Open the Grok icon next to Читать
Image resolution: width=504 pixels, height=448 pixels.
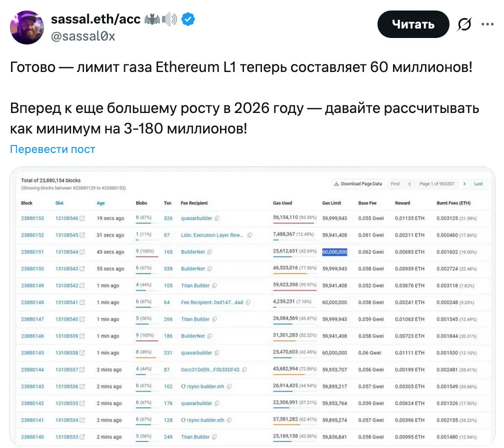click(x=464, y=24)
